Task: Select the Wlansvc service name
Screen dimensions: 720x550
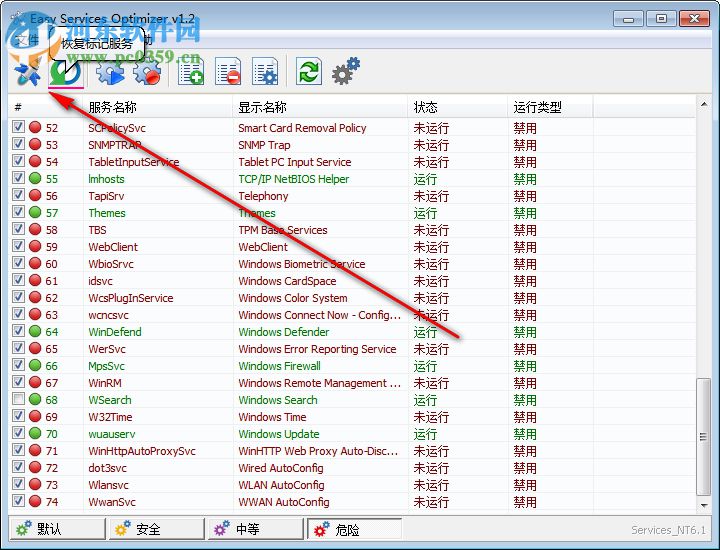Action: [x=108, y=485]
